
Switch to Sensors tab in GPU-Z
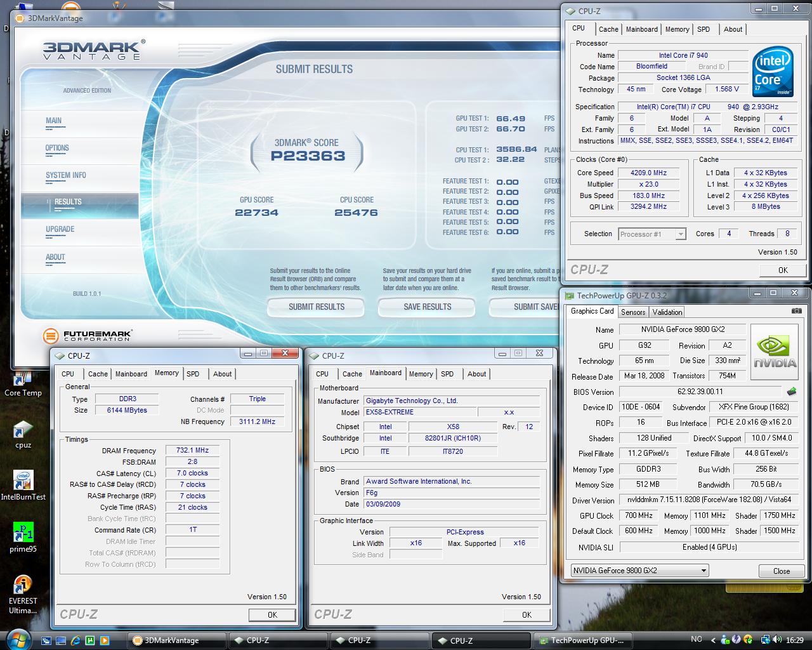click(x=633, y=312)
